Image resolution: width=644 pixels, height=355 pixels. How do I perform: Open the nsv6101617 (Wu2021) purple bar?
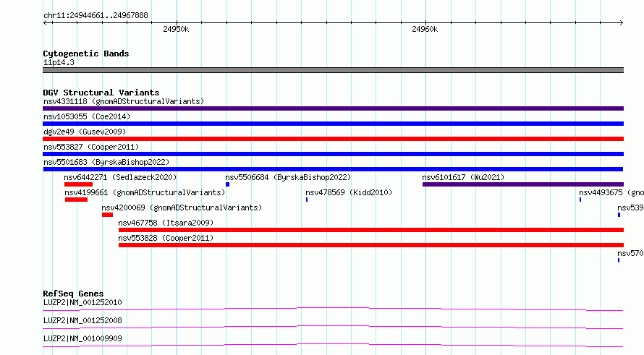point(523,184)
